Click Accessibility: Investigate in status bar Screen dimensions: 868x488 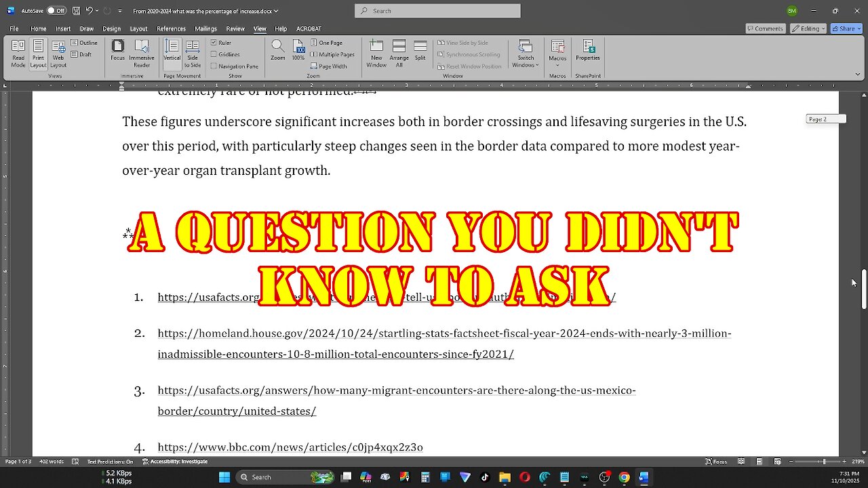coord(175,462)
